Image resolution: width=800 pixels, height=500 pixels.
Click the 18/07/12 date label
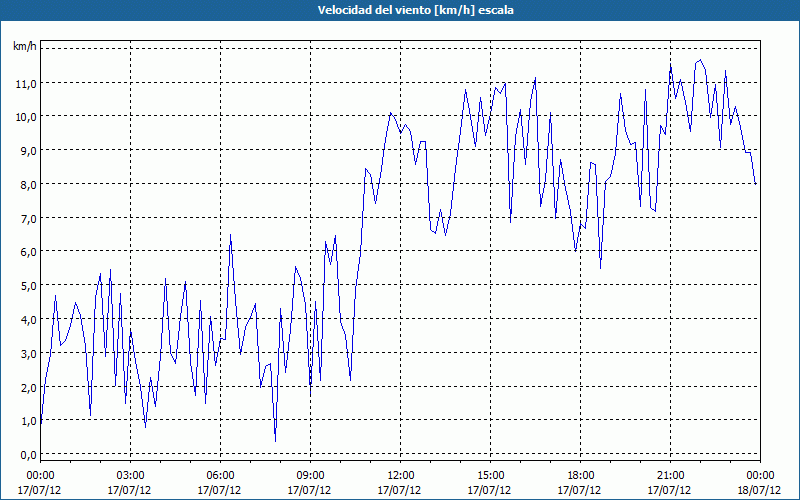pyautogui.click(x=759, y=490)
